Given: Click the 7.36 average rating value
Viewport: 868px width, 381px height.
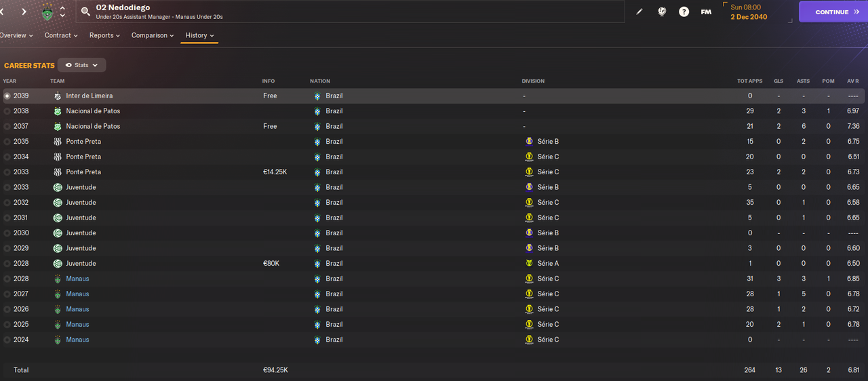Looking at the screenshot, I should [853, 126].
